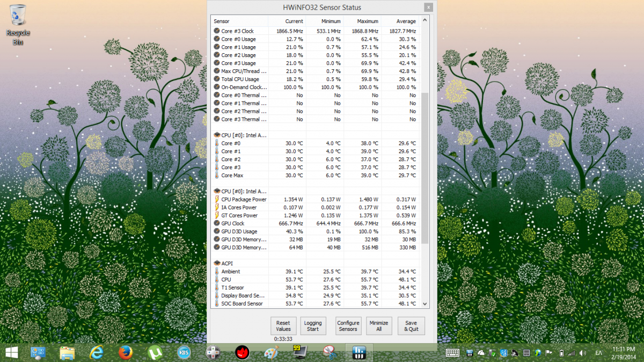Launch Internet Explorer from the taskbar
The width and height of the screenshot is (644, 362).
pyautogui.click(x=97, y=352)
